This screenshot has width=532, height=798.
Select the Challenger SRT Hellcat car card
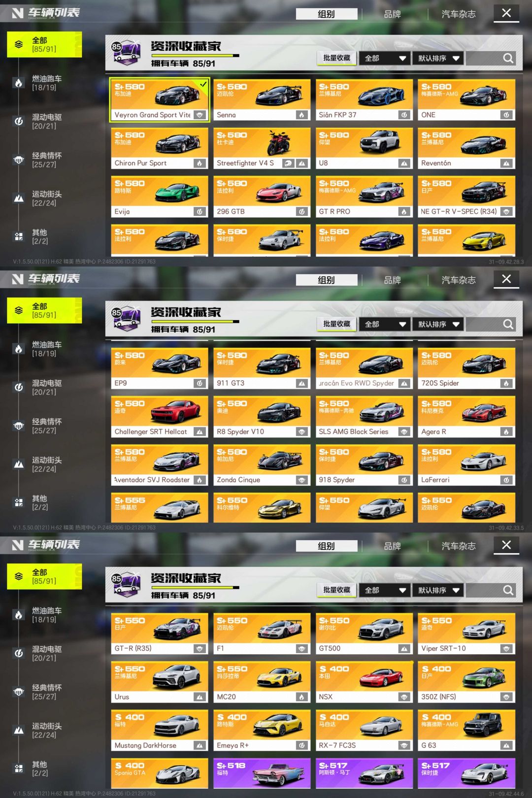160,417
